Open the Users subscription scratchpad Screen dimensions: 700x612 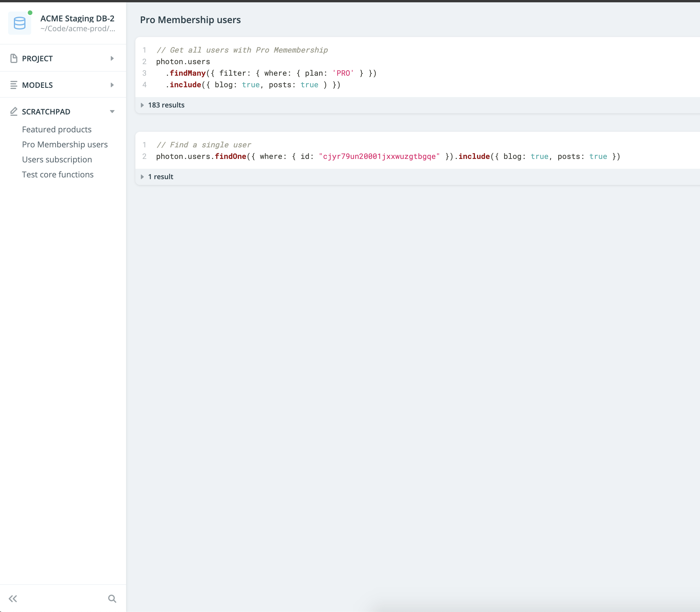[57, 159]
